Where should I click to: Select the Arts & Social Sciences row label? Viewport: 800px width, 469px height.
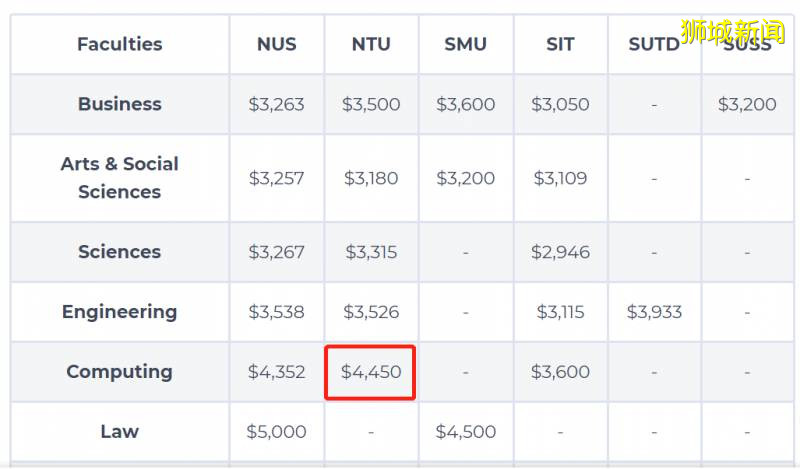[x=119, y=178]
